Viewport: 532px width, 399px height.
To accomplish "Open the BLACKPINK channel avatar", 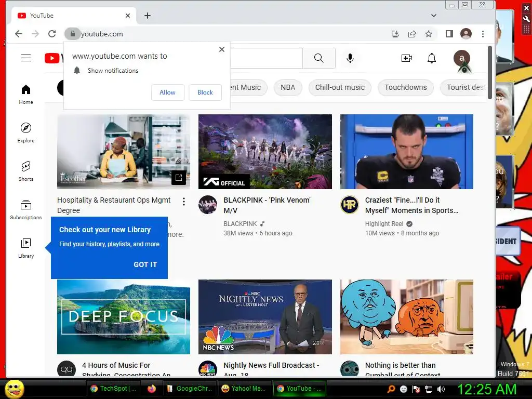I will pos(208,205).
